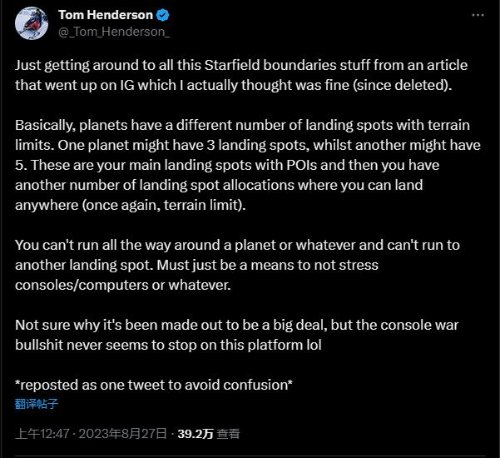The image size is (500, 458).
Task: Click the Tom Henderson display name
Action: (x=106, y=15)
